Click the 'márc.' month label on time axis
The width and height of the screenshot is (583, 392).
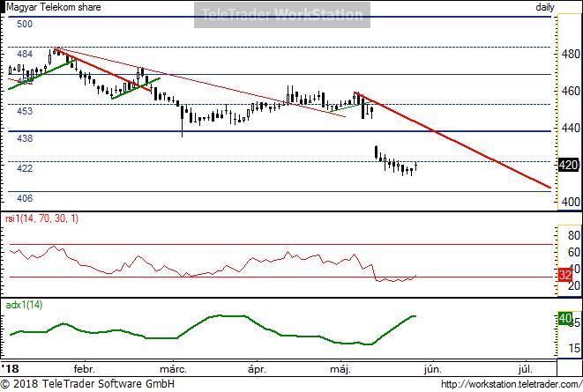point(173,369)
